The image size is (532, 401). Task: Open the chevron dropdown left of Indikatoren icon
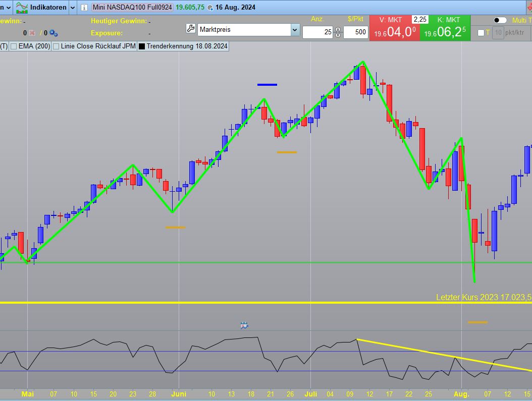click(9, 8)
